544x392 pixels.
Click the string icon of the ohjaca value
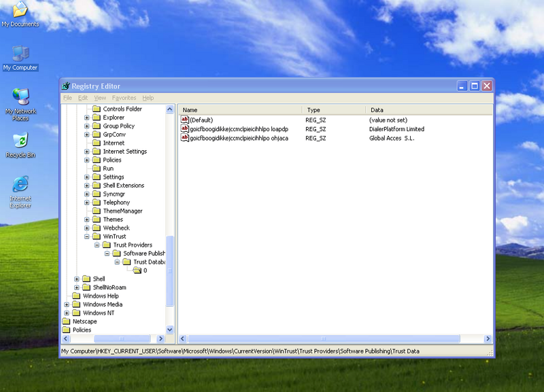coord(184,138)
